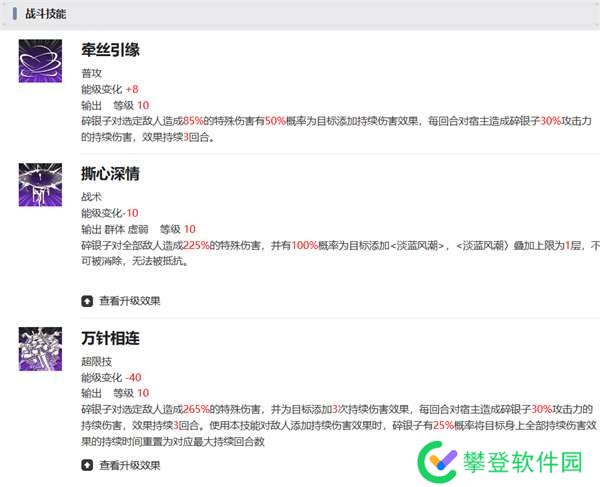
Task: Click the 普攻 skill type label
Action: pos(91,73)
